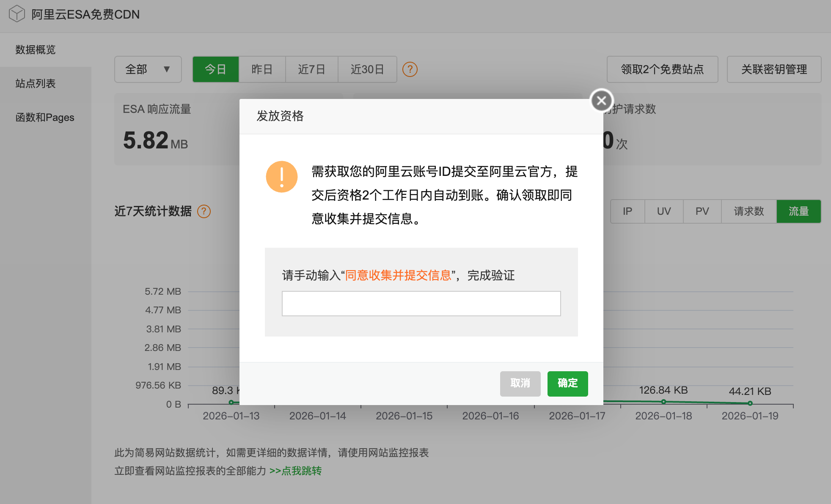Confirm with the green 确定 button

pyautogui.click(x=568, y=383)
